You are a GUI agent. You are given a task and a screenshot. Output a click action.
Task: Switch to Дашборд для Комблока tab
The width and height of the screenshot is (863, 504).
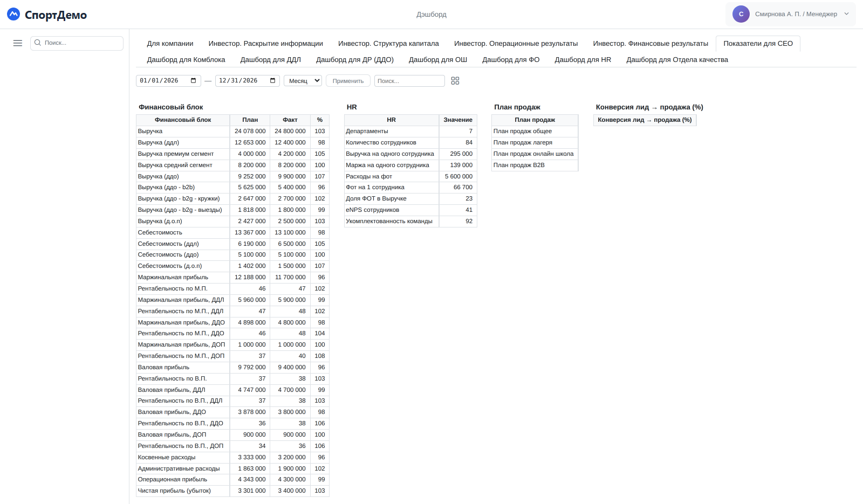point(186,60)
